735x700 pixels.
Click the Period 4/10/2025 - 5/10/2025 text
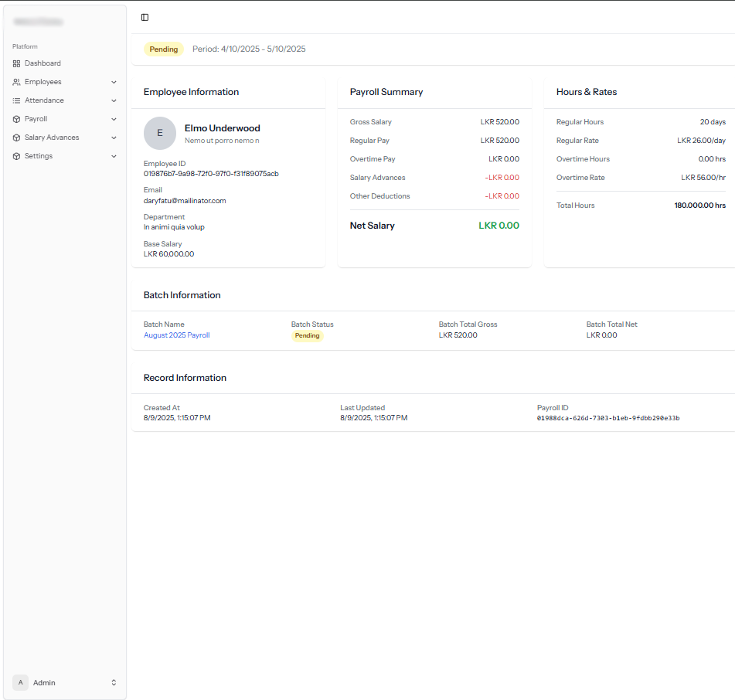coord(249,49)
